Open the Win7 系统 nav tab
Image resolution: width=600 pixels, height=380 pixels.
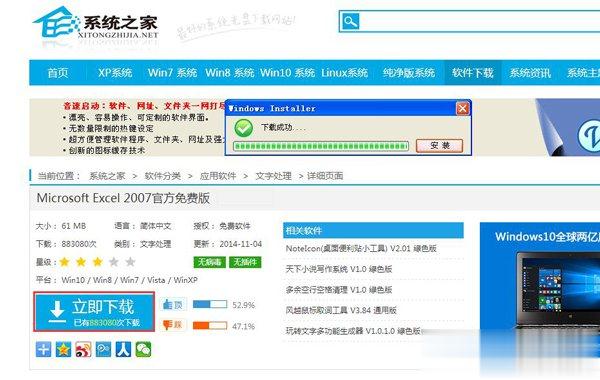(172, 73)
